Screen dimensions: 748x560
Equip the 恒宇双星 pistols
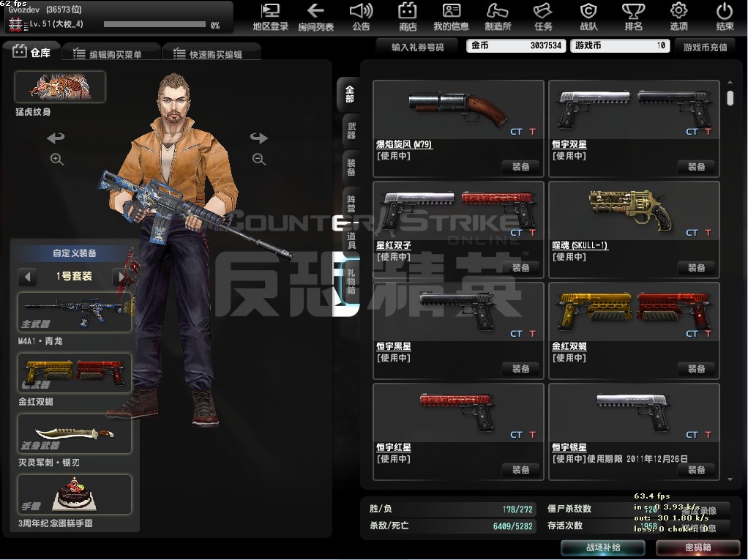[x=696, y=167]
